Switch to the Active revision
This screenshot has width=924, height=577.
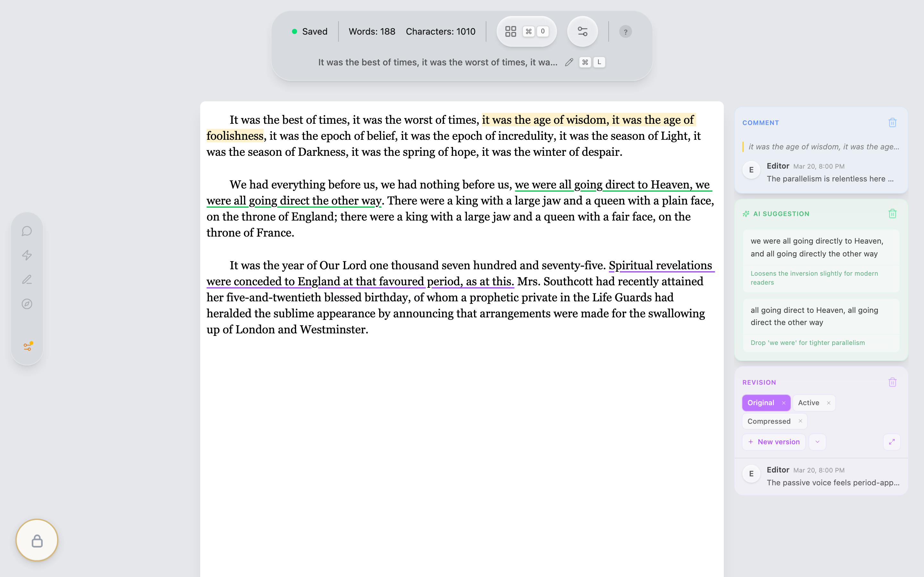[809, 403]
